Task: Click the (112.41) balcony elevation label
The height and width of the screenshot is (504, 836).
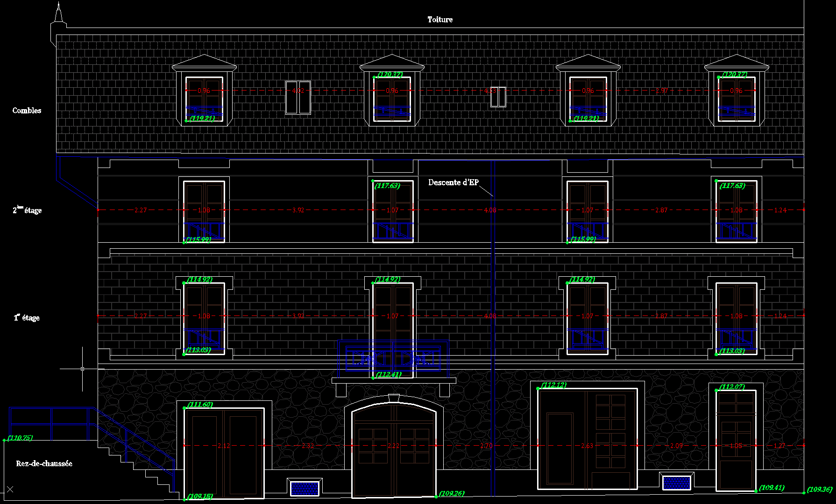Action: pos(389,374)
